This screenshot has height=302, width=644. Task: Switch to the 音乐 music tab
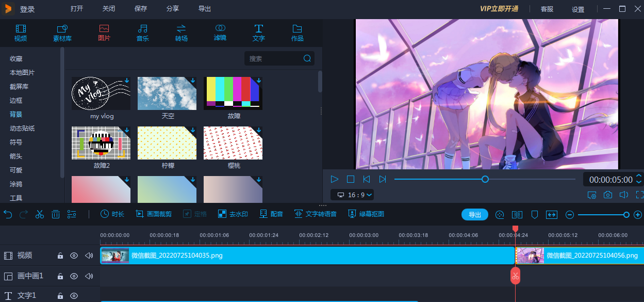pos(143,33)
